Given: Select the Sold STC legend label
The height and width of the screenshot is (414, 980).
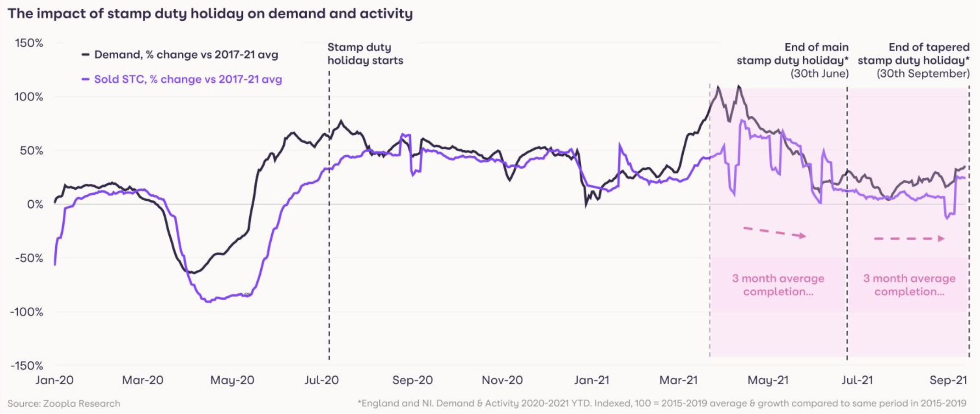Looking at the screenshot, I should 188,79.
